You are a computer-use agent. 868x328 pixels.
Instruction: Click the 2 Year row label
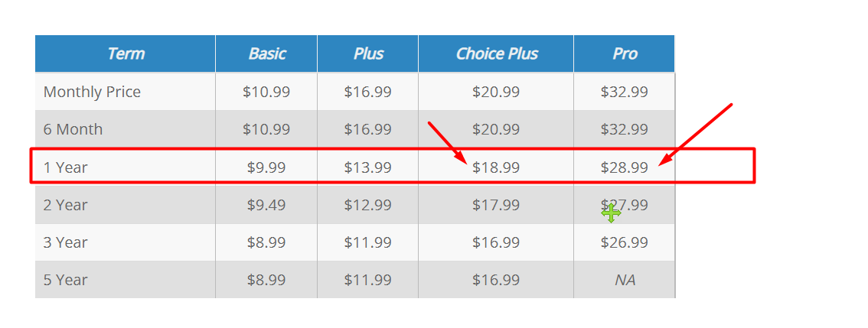[x=65, y=205]
